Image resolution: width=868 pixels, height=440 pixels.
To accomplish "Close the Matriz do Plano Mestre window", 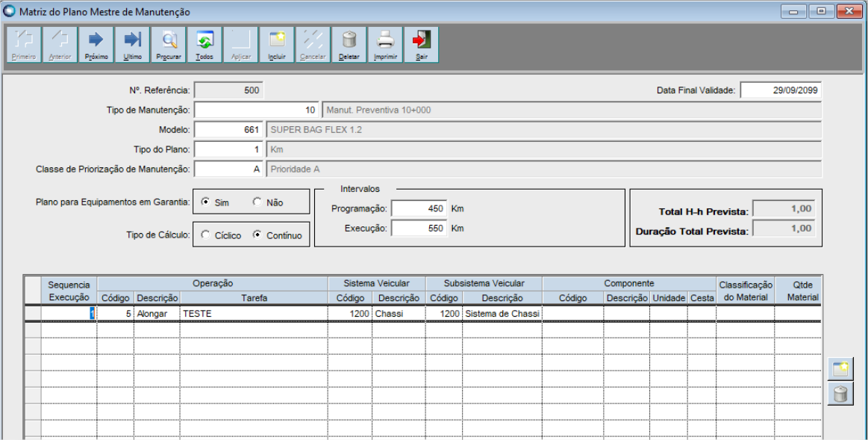I will tap(849, 11).
